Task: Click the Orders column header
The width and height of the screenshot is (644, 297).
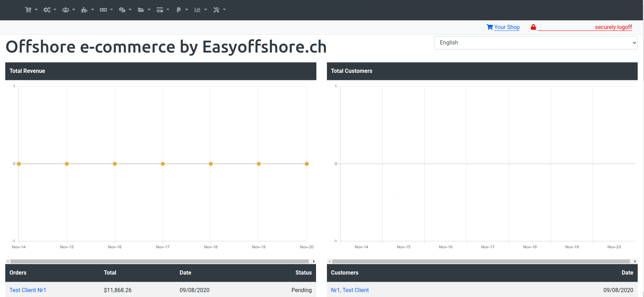Action: click(18, 272)
